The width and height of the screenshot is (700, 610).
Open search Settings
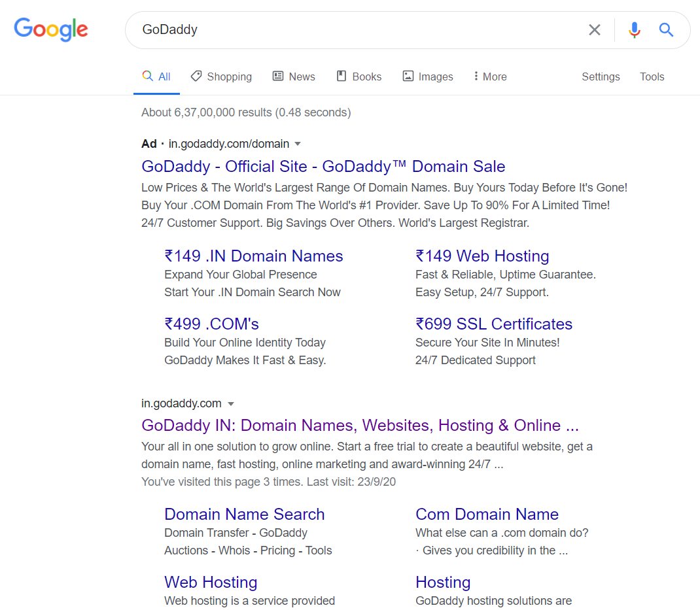click(x=601, y=76)
